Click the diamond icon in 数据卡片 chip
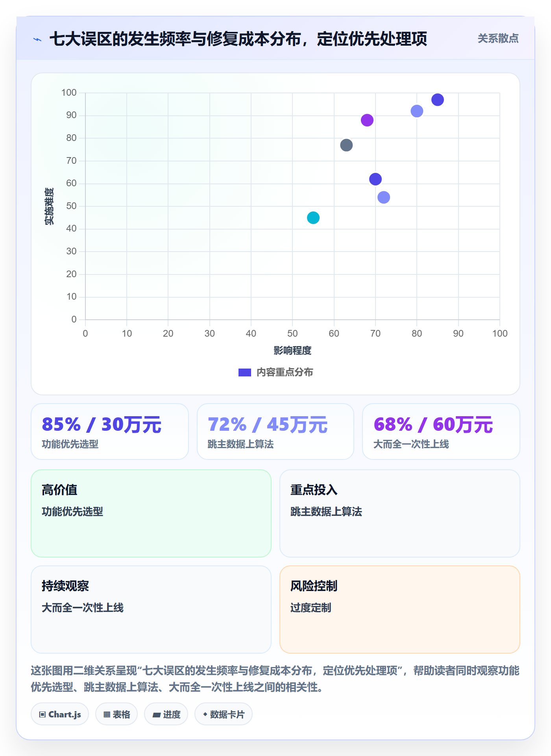Screen dimensions: 551x756 [205, 714]
